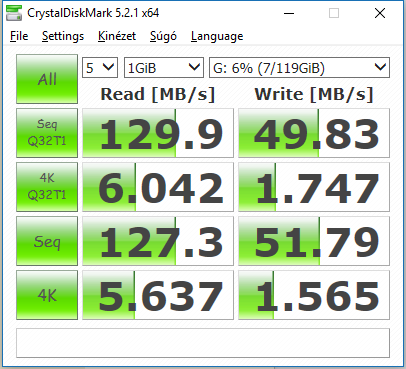
Task: Click the Write [MB/s] column header
Action: click(x=314, y=94)
